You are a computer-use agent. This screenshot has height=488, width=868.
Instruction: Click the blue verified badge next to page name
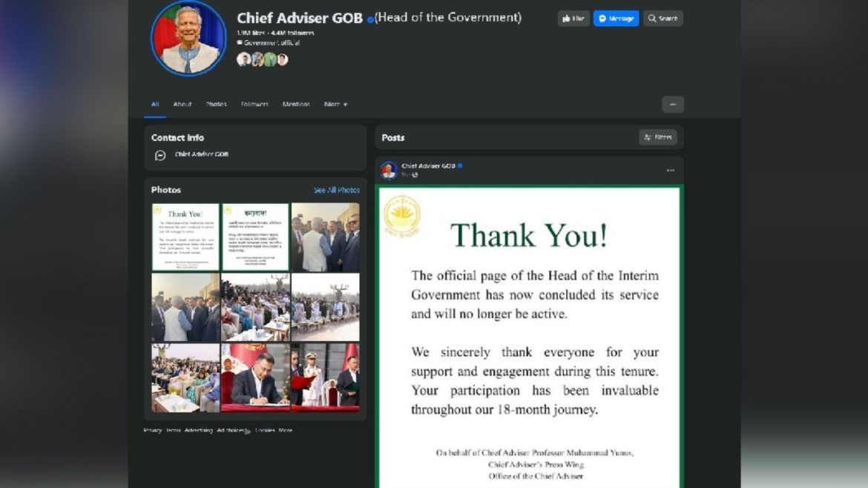coord(370,19)
